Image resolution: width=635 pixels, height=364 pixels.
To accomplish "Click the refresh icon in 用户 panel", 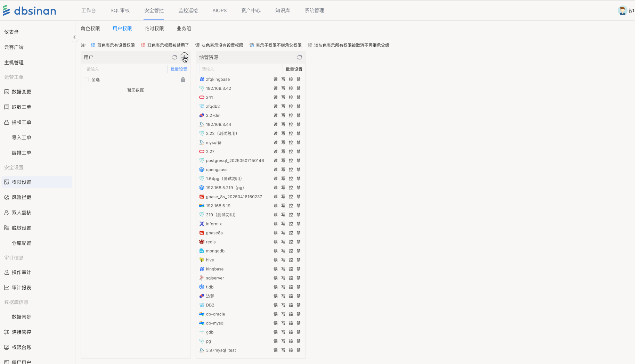I will [174, 57].
